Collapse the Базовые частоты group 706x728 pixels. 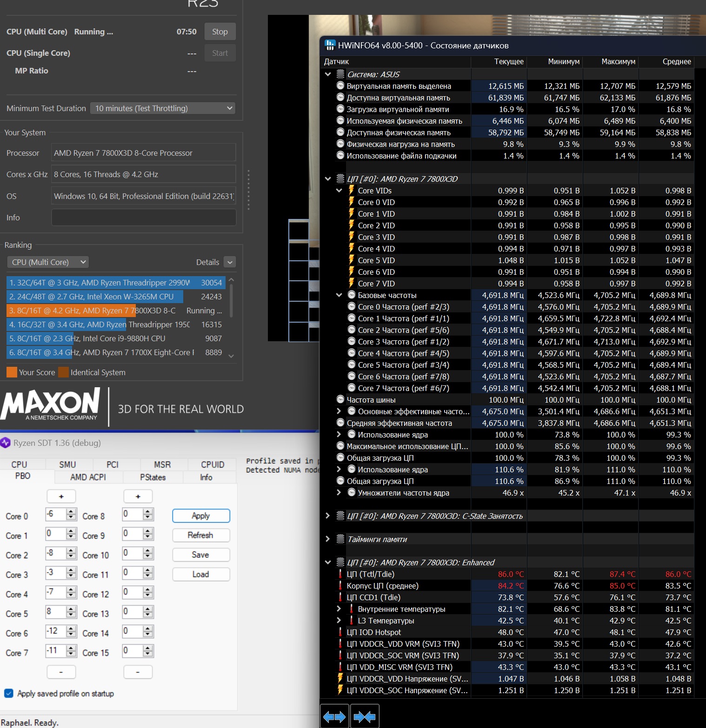(x=339, y=295)
